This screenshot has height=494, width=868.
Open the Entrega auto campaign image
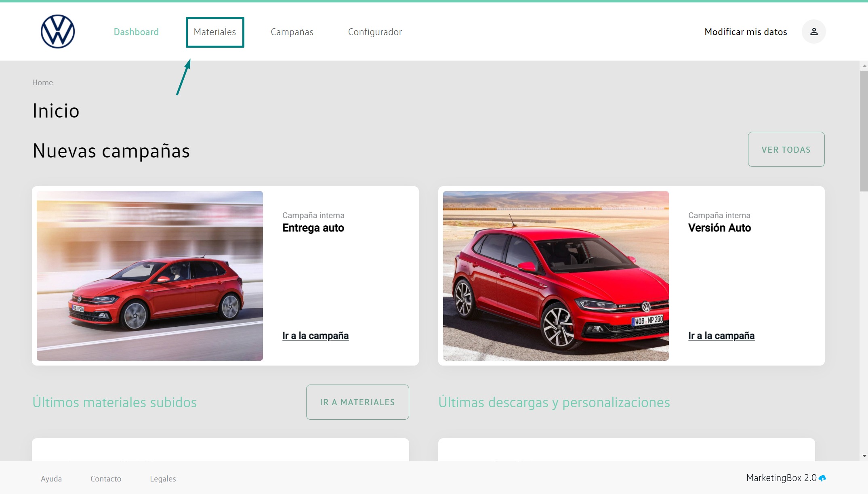(150, 276)
